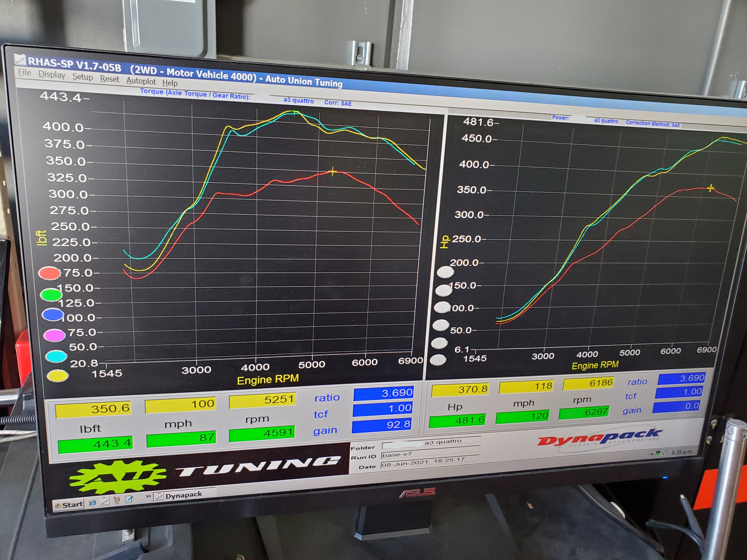Click the grey button above the 6.1 Hp label
This screenshot has width=747, height=560.
click(439, 343)
